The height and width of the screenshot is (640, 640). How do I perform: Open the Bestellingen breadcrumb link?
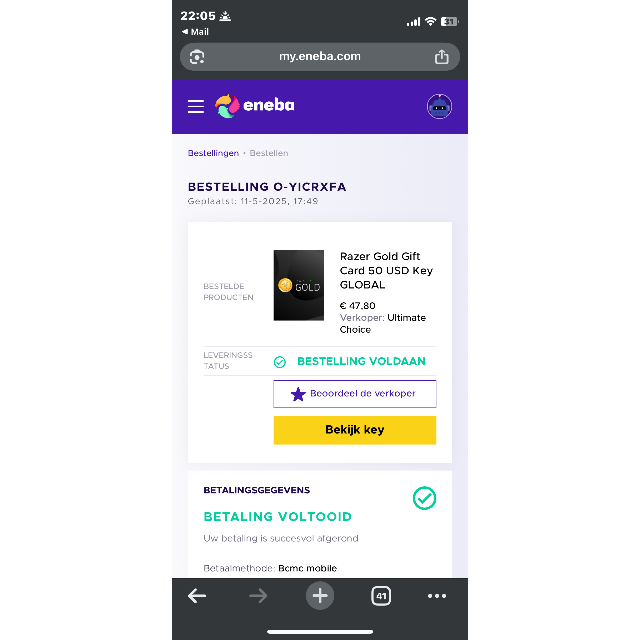point(213,153)
